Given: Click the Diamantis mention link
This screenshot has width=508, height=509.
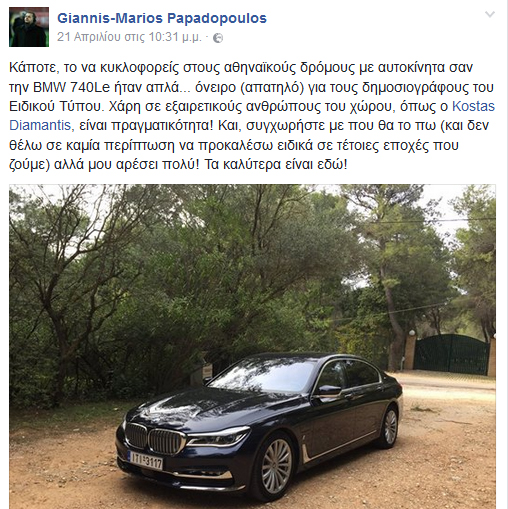Looking at the screenshot, I should [x=40, y=125].
